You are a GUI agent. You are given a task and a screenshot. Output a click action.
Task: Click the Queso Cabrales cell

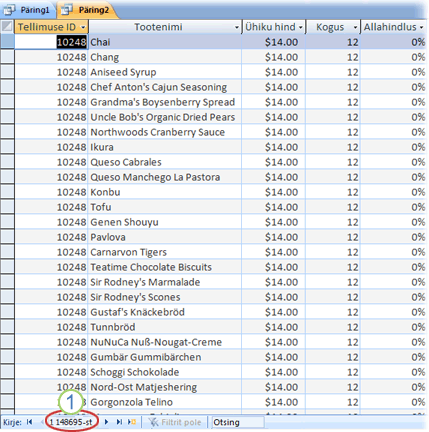click(x=165, y=162)
